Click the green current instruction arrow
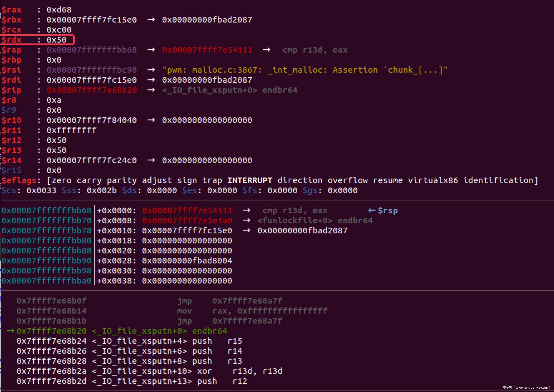Image resolution: width=554 pixels, height=392 pixels. coord(10,331)
